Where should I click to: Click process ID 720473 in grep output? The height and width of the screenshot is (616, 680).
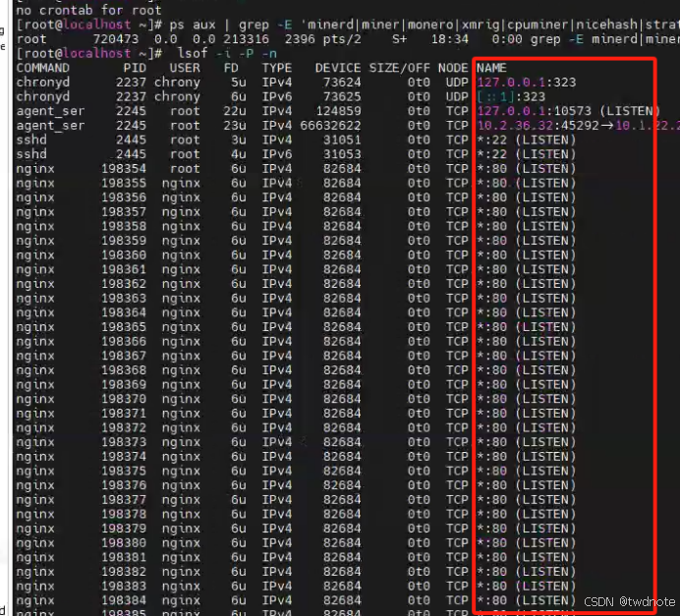click(x=116, y=39)
